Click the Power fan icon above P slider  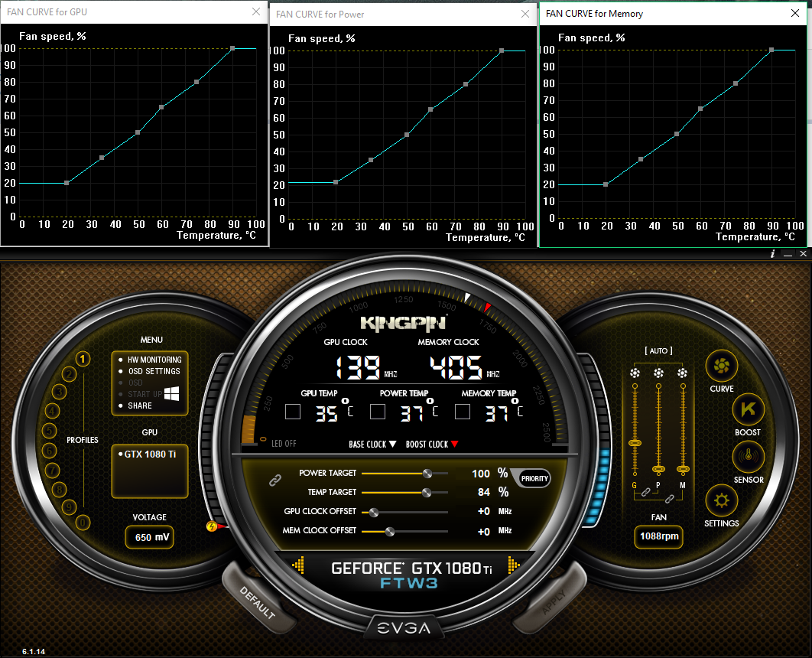(x=659, y=373)
